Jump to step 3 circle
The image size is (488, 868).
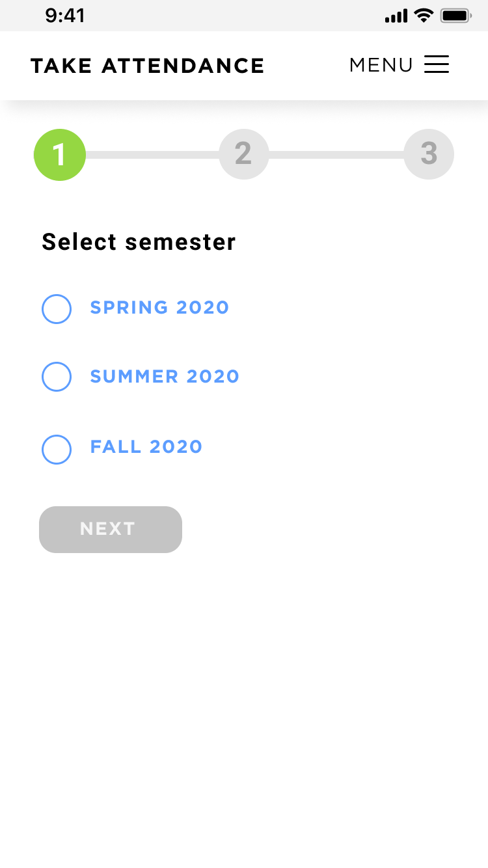[x=429, y=154]
